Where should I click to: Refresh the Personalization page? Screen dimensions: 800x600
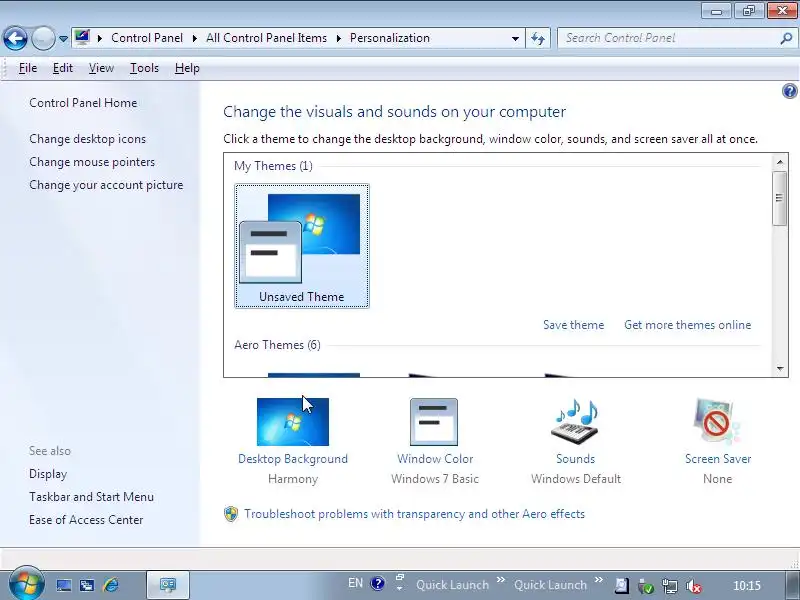coord(538,38)
